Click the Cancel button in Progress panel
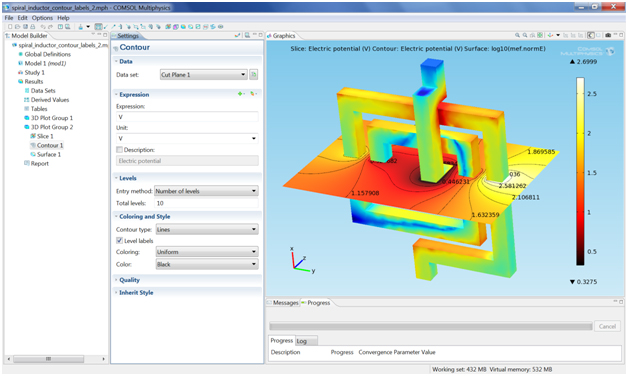Viewport: 628px width, 376px height. pos(607,326)
